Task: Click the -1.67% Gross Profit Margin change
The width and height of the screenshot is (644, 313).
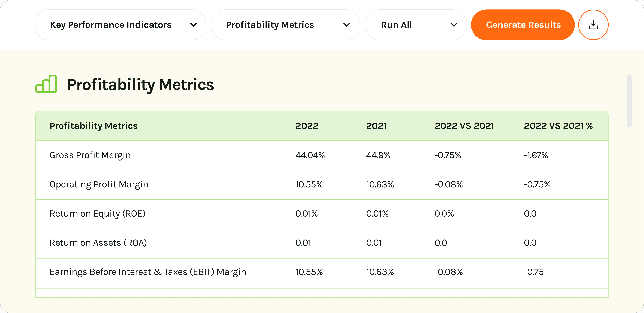Action: click(536, 155)
